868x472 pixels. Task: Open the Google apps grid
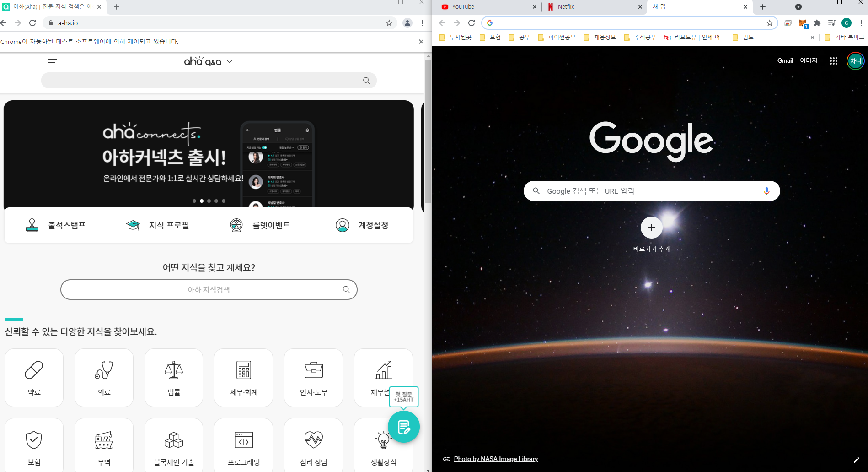tap(833, 61)
